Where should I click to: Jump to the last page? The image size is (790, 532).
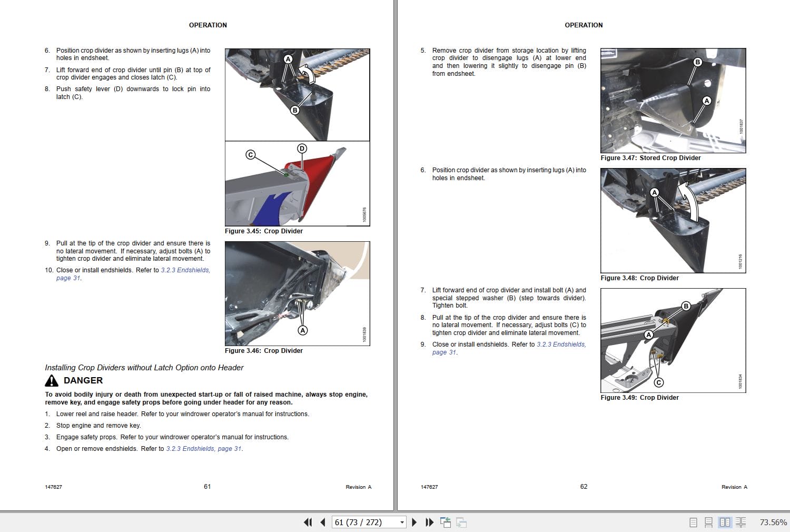point(429,522)
